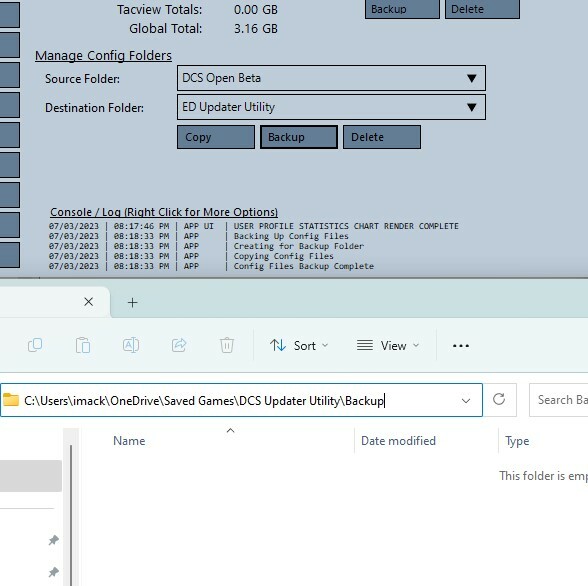Click 'Backing Up Config Files' log entry

click(x=291, y=236)
